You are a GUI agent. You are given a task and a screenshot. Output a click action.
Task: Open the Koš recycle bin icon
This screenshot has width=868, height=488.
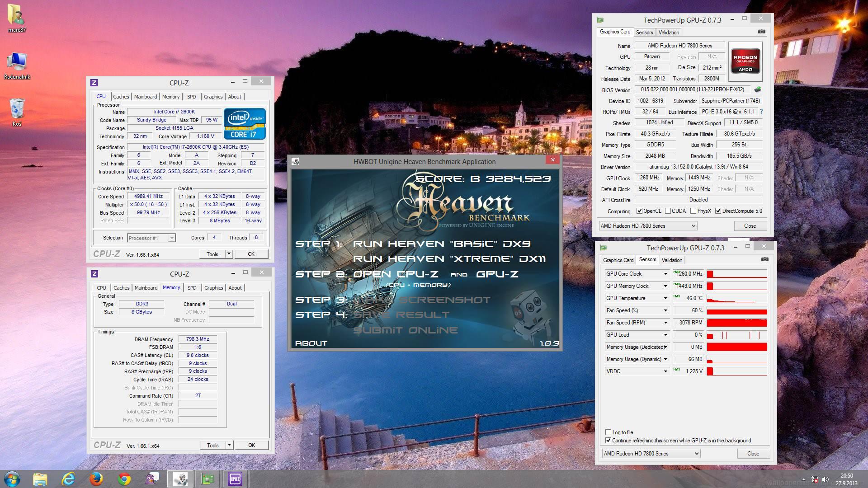pyautogui.click(x=17, y=112)
